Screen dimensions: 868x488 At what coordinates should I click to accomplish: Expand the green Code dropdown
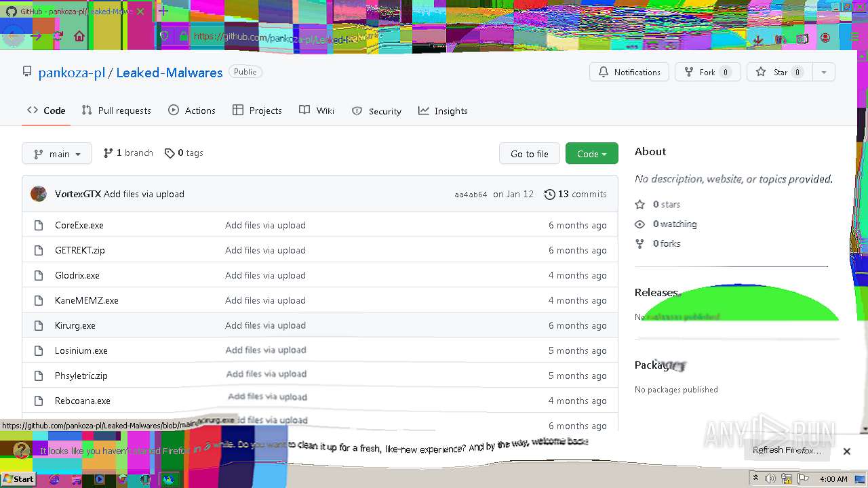(591, 153)
